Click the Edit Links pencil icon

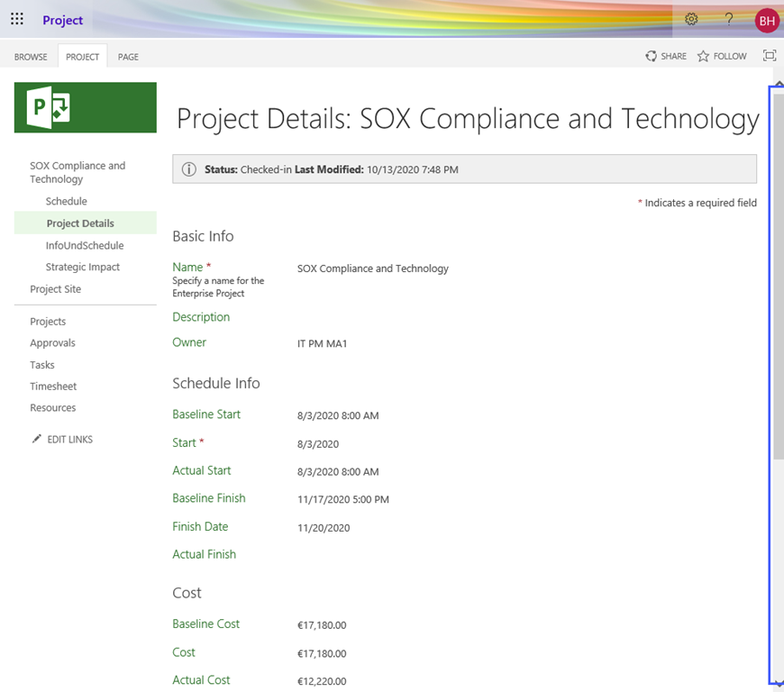36,439
